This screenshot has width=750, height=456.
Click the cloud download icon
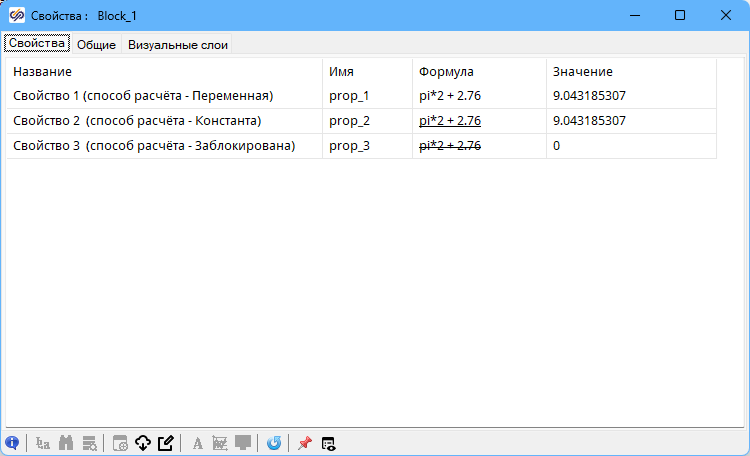142,443
